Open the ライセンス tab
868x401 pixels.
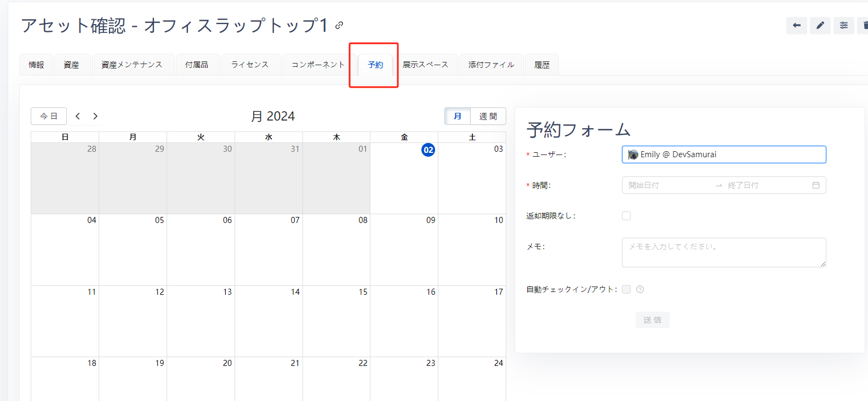[250, 65]
